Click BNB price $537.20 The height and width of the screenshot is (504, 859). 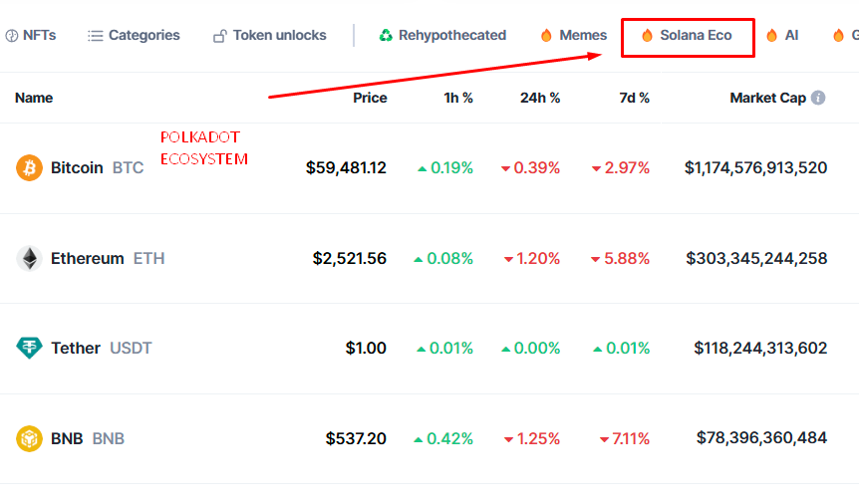coord(356,438)
